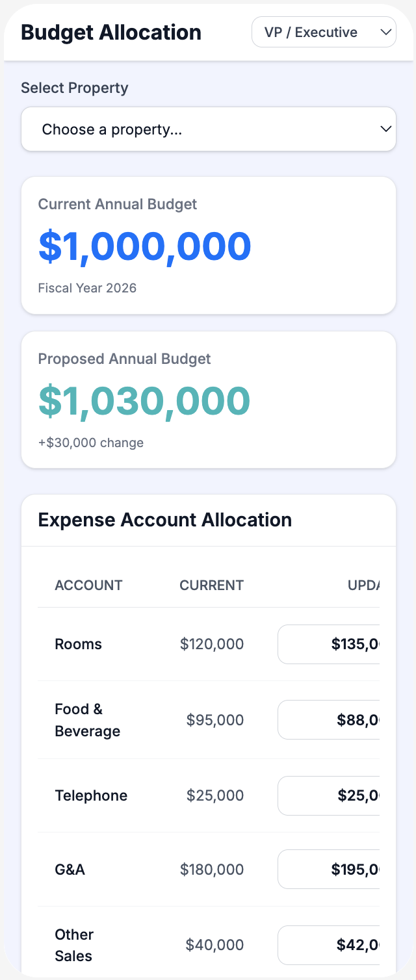
Task: Click the ACCOUNT column header
Action: pyautogui.click(x=88, y=585)
